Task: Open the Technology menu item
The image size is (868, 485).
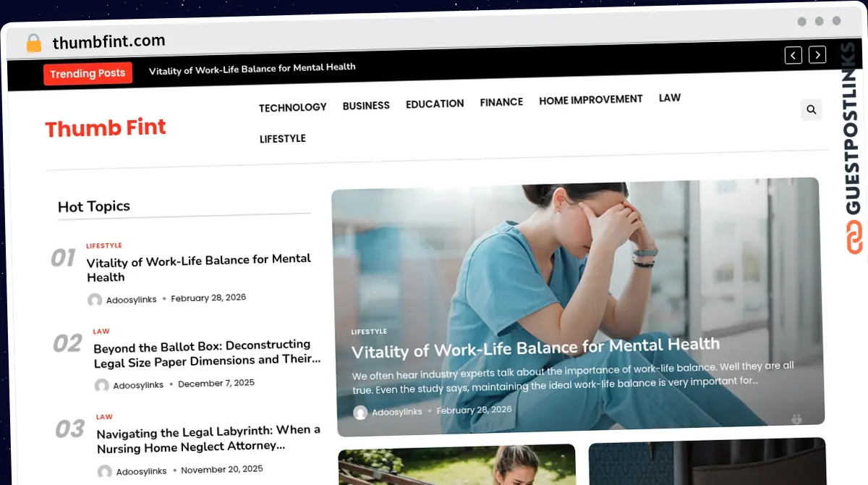Action: coord(293,107)
